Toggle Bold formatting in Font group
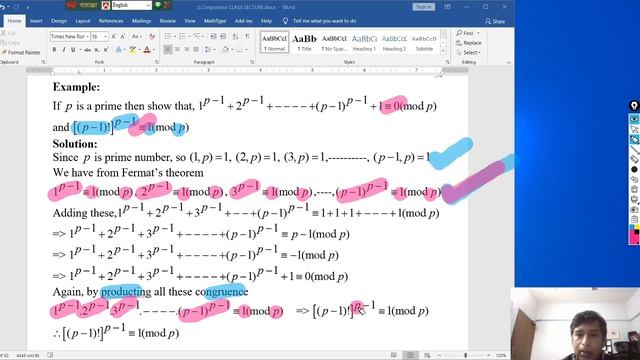 tap(54, 50)
